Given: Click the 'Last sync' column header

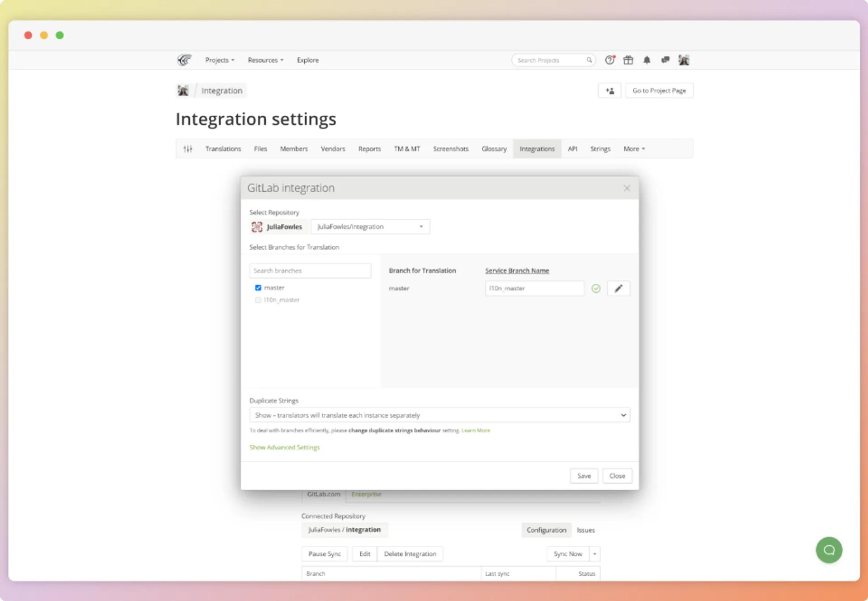Looking at the screenshot, I should (497, 574).
